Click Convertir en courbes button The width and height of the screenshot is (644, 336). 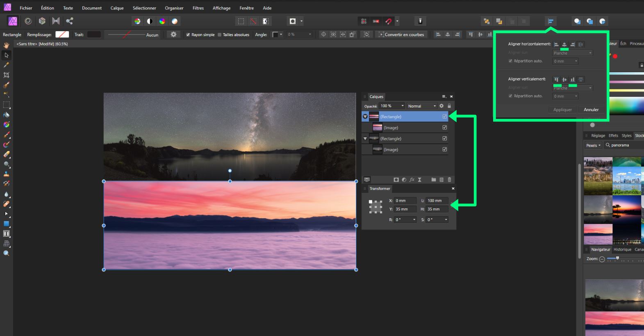402,34
